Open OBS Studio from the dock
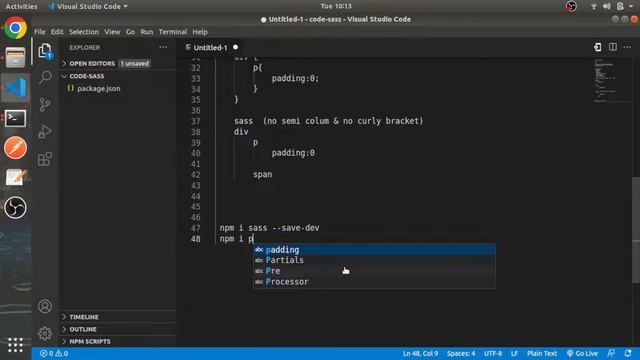 16,207
